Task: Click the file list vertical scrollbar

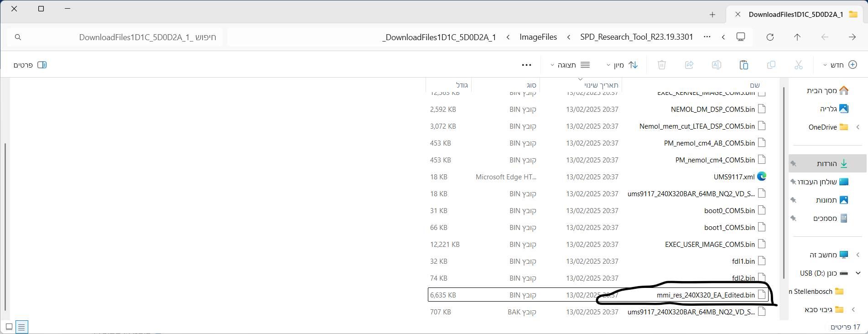Action: point(784,183)
